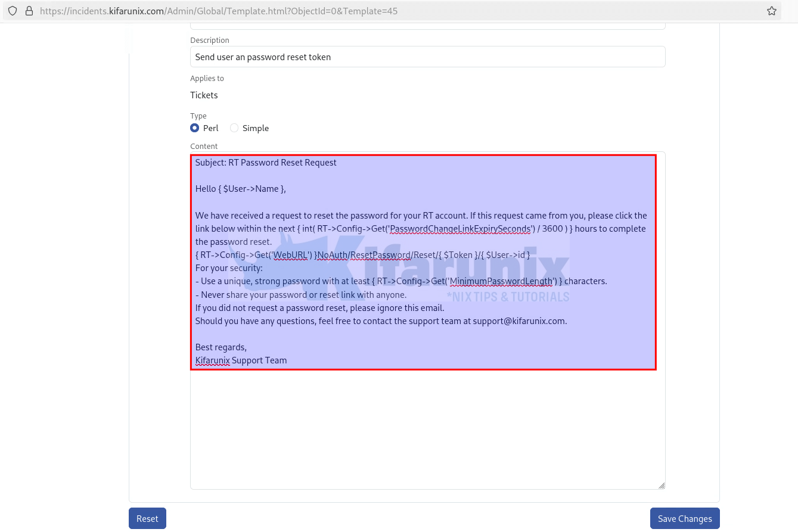Select the Perl template type
Image resolution: width=798 pixels, height=532 pixels.
click(x=195, y=127)
